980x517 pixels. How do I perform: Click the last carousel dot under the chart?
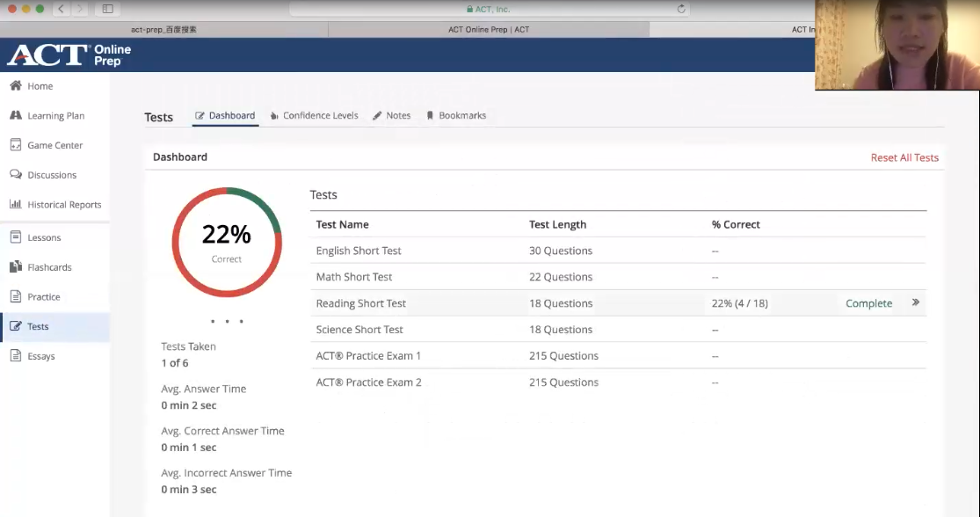pos(241,321)
